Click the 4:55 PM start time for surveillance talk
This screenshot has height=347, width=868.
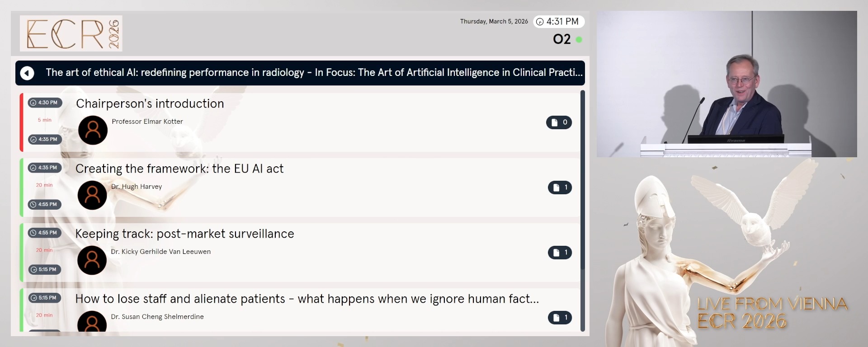pyautogui.click(x=45, y=233)
